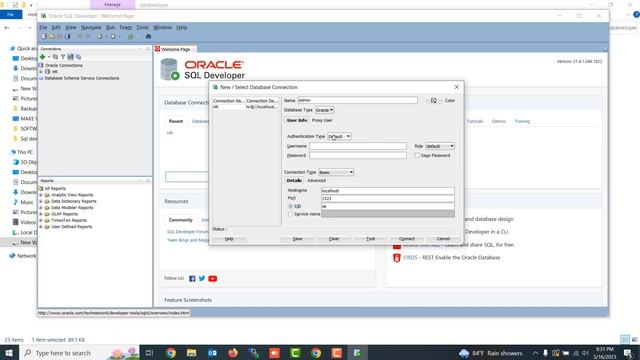The width and height of the screenshot is (640, 360).
Task: Click the Hostname field containing localhost
Action: pyautogui.click(x=388, y=191)
